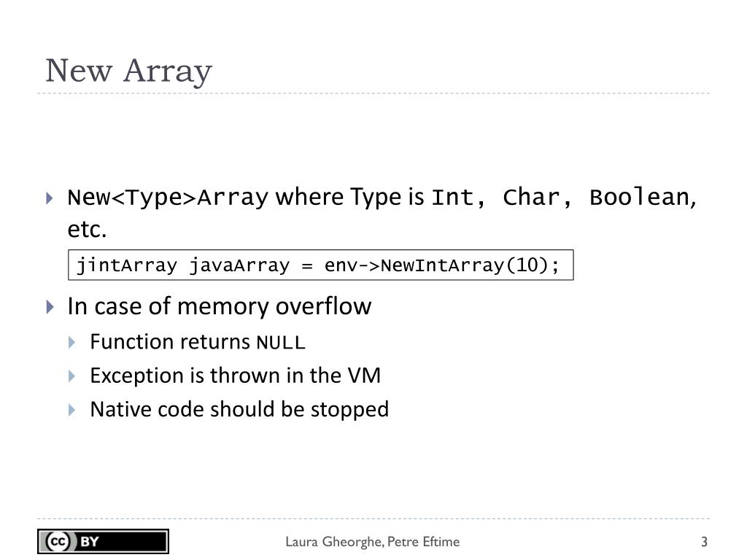Click the line 'Native code should be stopped'
The height and width of the screenshot is (560, 747).
[239, 410]
